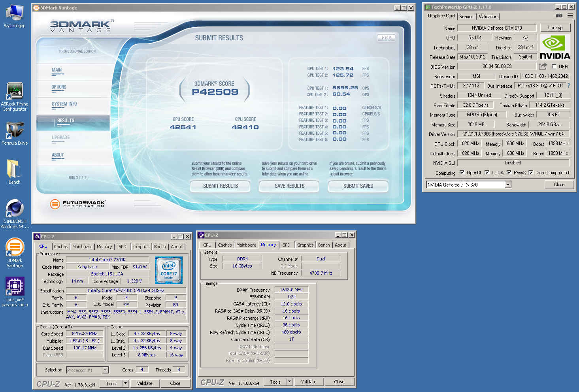This screenshot has width=579, height=392.
Task: Expand the Tools dropdown arrow in CPU-Z memory window
Action: pos(289,382)
